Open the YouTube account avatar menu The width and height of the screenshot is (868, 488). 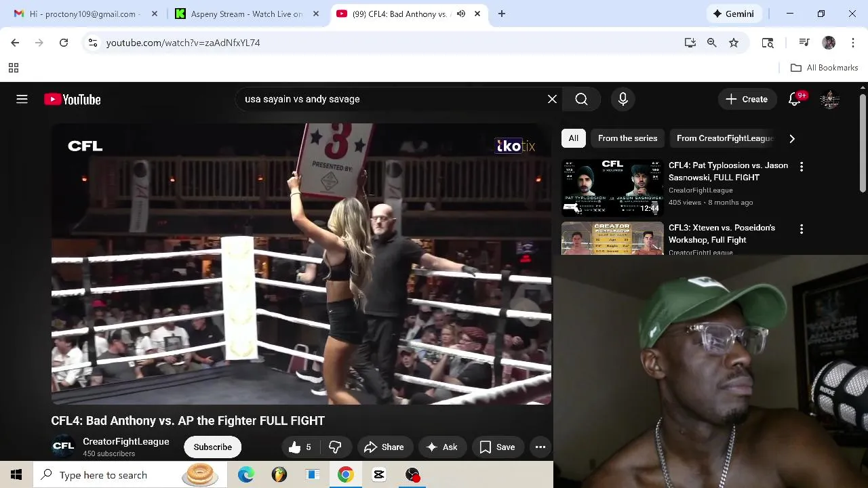tap(829, 99)
